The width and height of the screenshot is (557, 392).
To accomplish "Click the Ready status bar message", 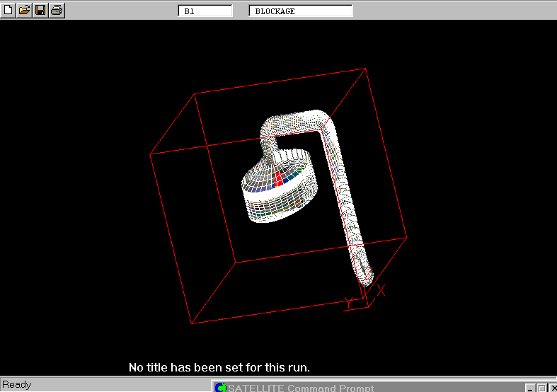I will pos(17,385).
